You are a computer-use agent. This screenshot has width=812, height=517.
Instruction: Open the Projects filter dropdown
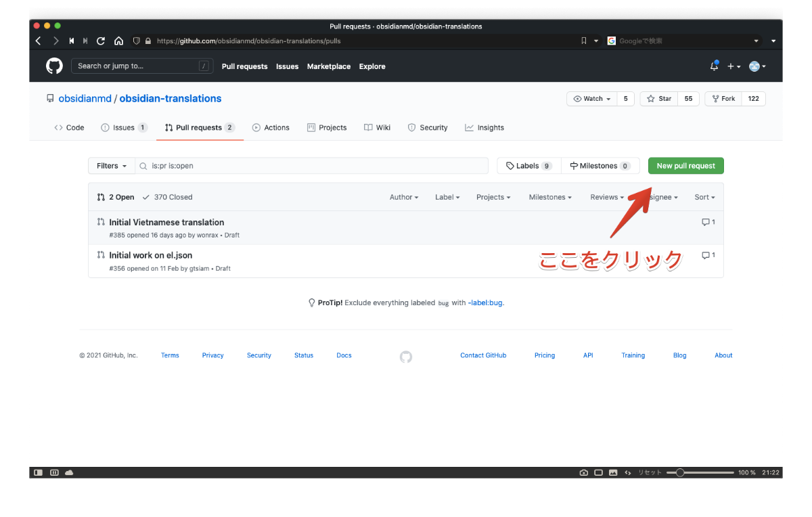493,197
